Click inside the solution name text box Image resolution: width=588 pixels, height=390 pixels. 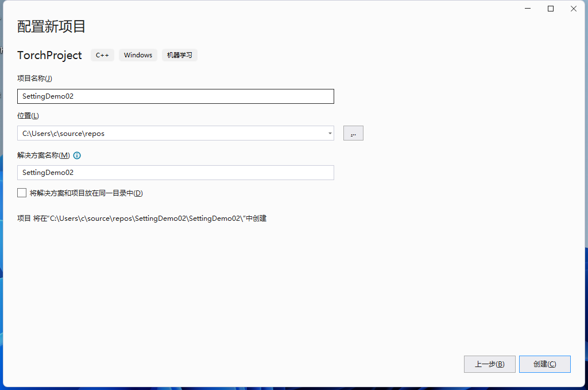175,172
